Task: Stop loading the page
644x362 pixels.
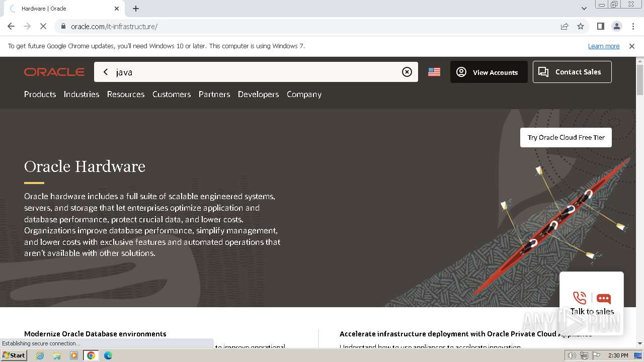Action: tap(43, 26)
